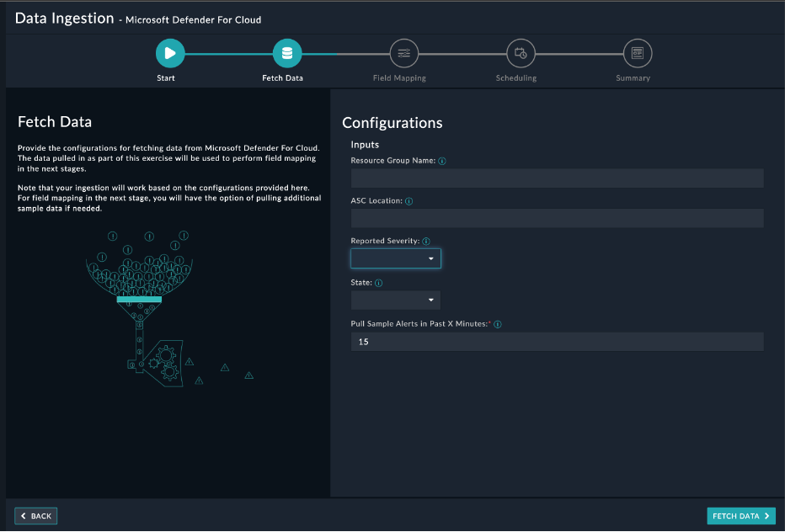Click info icon next to State label
Screen dimensions: 785x532
(378, 283)
